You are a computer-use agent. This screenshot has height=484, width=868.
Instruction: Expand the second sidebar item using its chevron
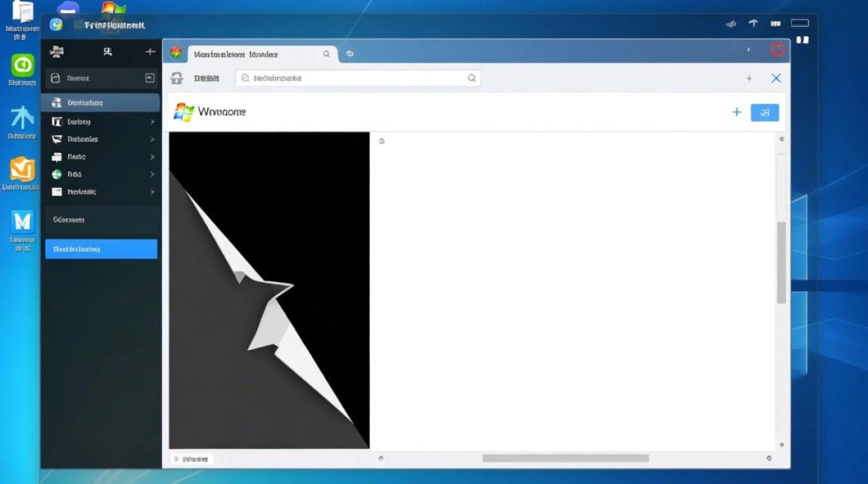click(x=152, y=121)
